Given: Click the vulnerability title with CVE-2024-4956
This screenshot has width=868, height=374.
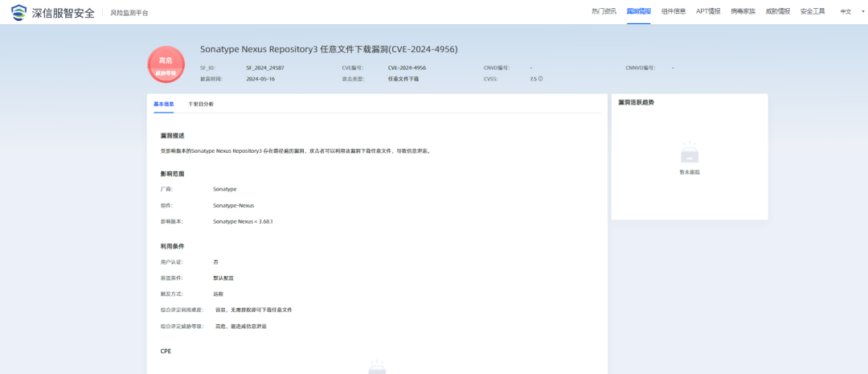Looking at the screenshot, I should coord(329,49).
